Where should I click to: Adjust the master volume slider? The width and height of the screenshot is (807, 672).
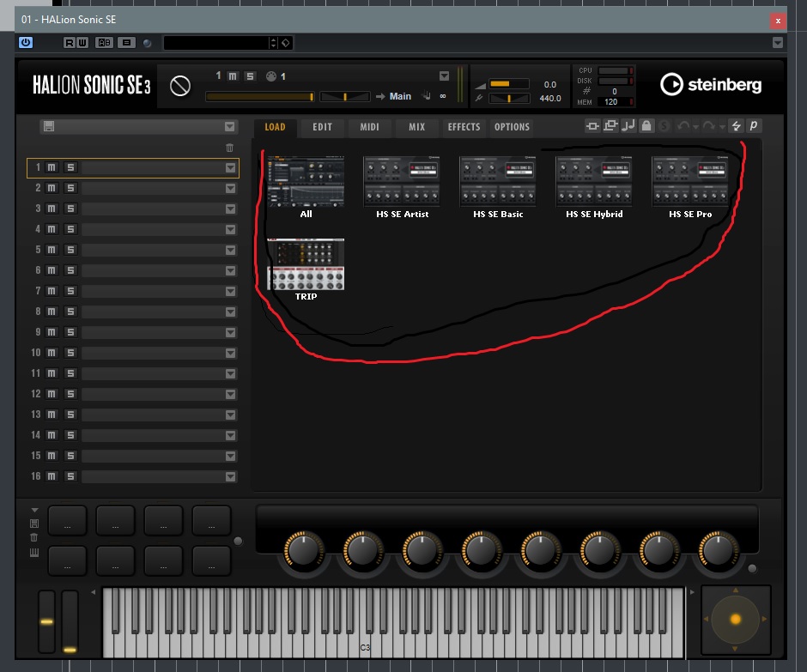coord(508,84)
